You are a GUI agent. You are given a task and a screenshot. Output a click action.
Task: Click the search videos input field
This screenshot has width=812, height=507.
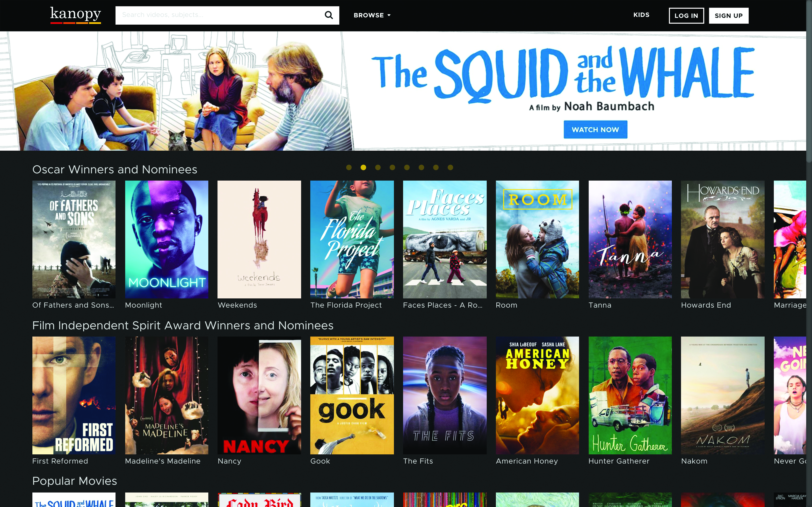coord(218,15)
